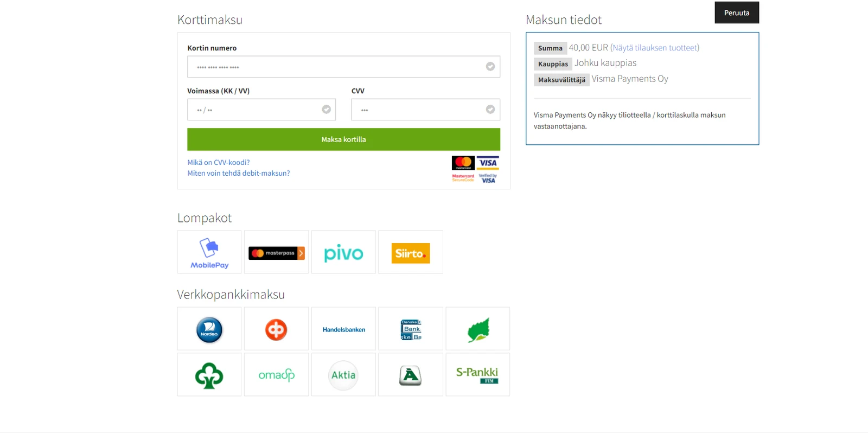
Task: Pay using the Siirto wallet
Action: pyautogui.click(x=411, y=252)
